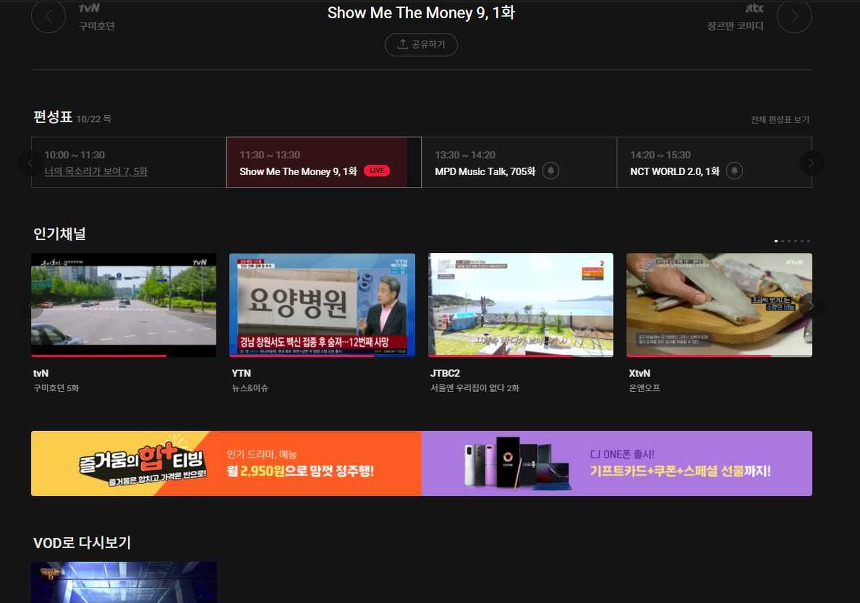The height and width of the screenshot is (603, 860).
Task: Click 서울엔 우리집이 없다 2화 title
Action: [x=474, y=388]
